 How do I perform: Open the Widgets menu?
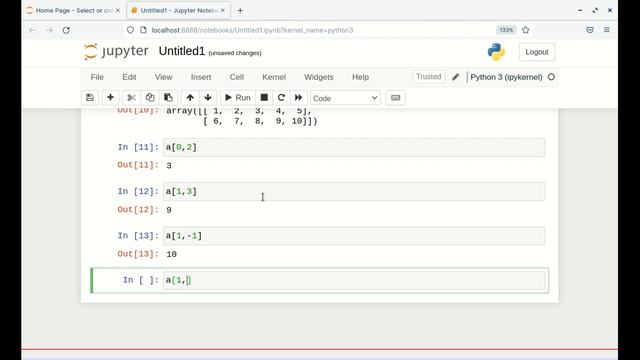(x=319, y=77)
